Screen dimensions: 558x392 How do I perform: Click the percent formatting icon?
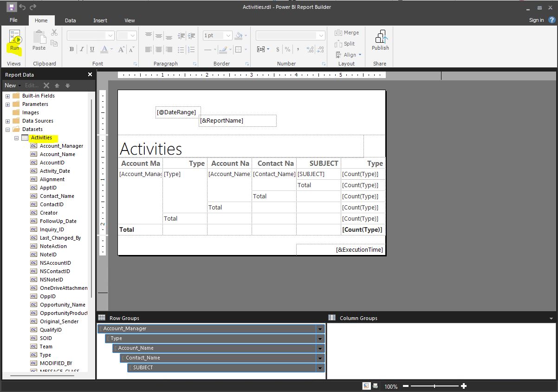(288, 48)
